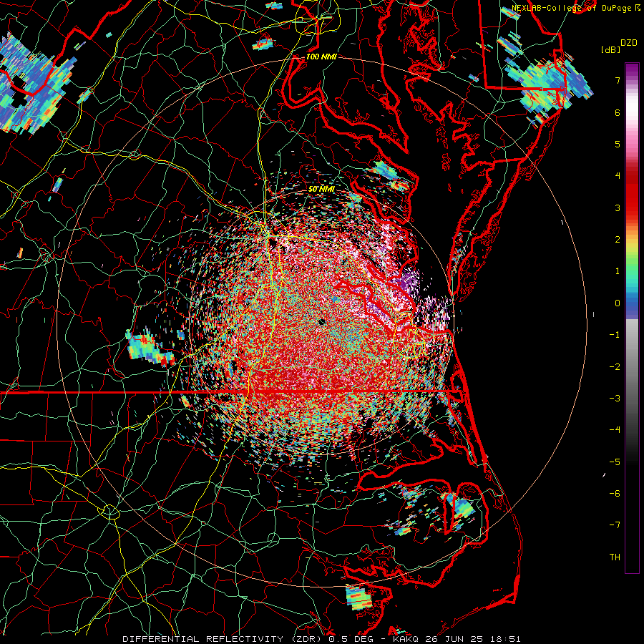Click the "7" value on the color scale

pos(618,80)
